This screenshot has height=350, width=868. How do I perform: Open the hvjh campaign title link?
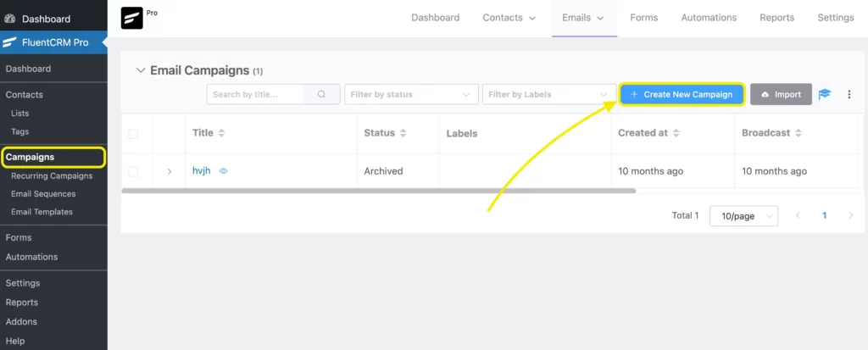click(202, 171)
